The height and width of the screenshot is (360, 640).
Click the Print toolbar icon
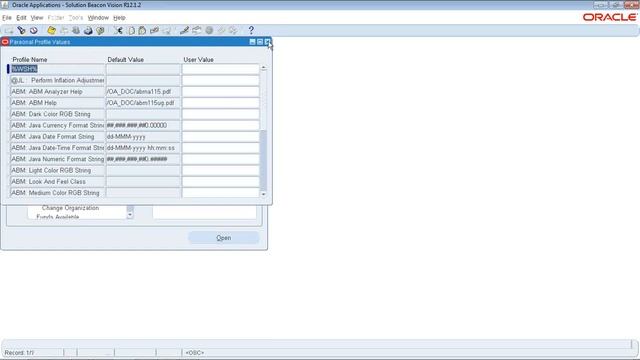(88, 31)
